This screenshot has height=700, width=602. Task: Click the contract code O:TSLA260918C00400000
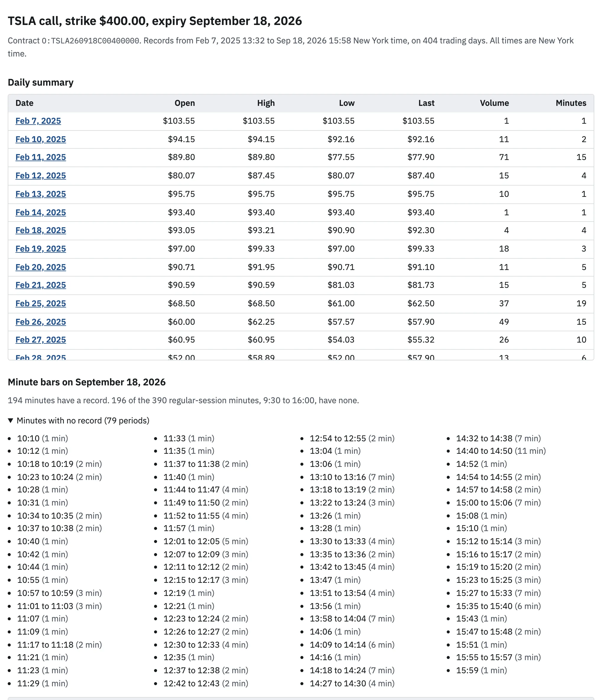click(x=90, y=41)
